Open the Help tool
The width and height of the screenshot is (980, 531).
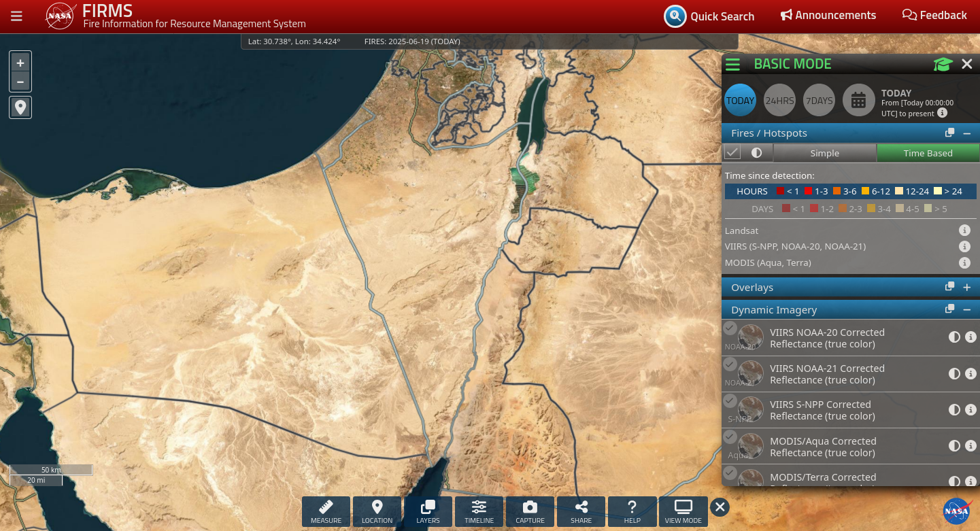click(x=632, y=511)
